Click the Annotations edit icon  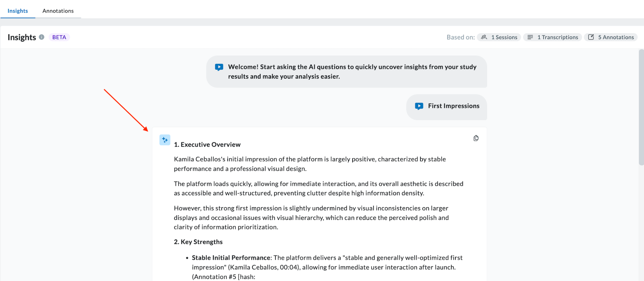tap(591, 37)
